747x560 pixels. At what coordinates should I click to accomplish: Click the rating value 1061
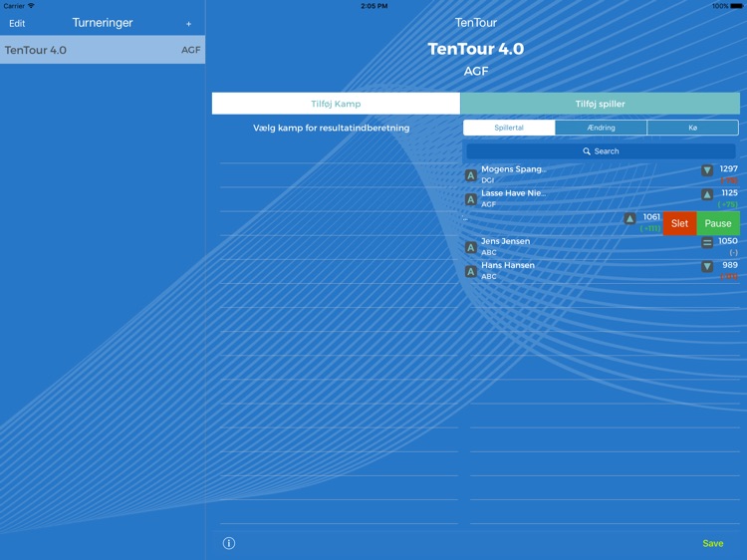coord(651,217)
